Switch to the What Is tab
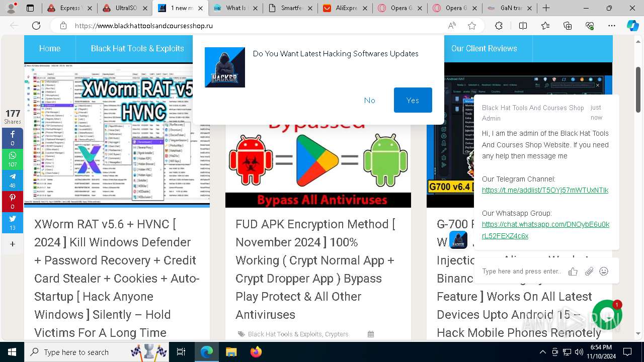 [235, 8]
